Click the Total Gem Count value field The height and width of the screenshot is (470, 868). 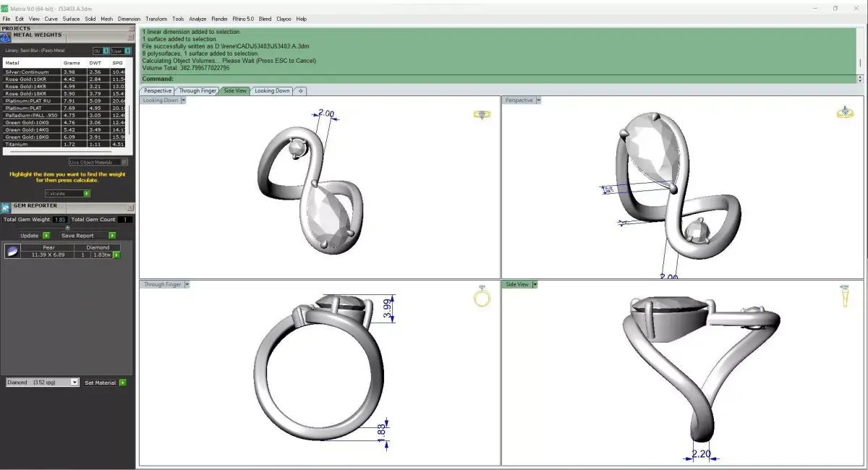coord(126,219)
